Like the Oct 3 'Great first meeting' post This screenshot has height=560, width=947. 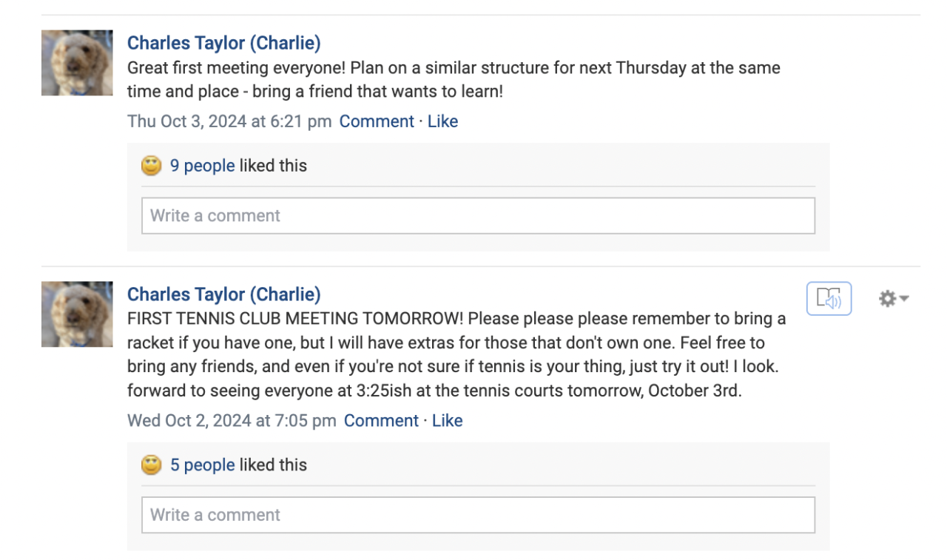point(442,121)
